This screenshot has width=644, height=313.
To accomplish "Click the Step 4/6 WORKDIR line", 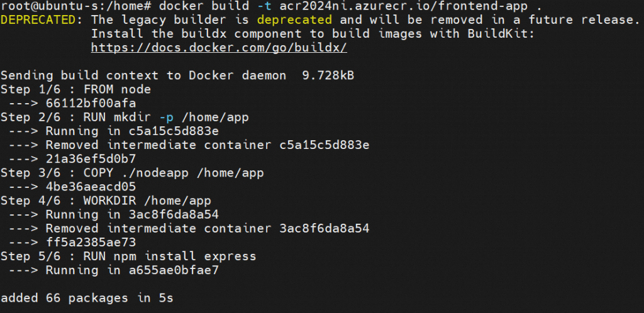I will (x=106, y=200).
